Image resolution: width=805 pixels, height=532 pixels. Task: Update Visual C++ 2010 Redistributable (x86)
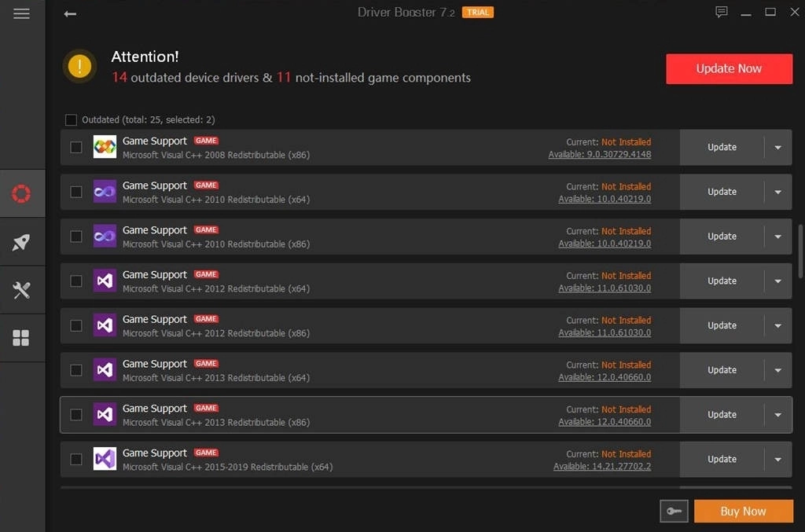[x=722, y=237]
